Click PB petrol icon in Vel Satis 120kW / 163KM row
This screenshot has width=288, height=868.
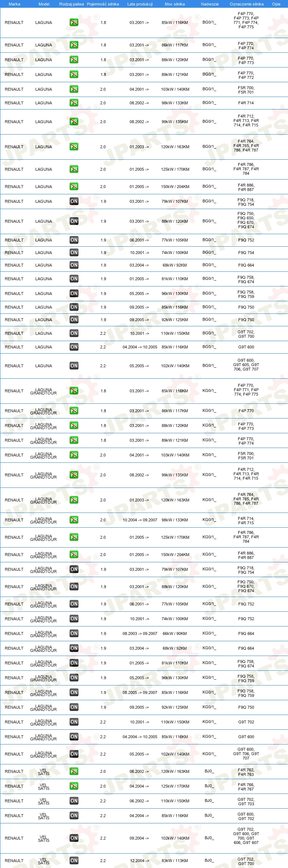[x=74, y=771]
